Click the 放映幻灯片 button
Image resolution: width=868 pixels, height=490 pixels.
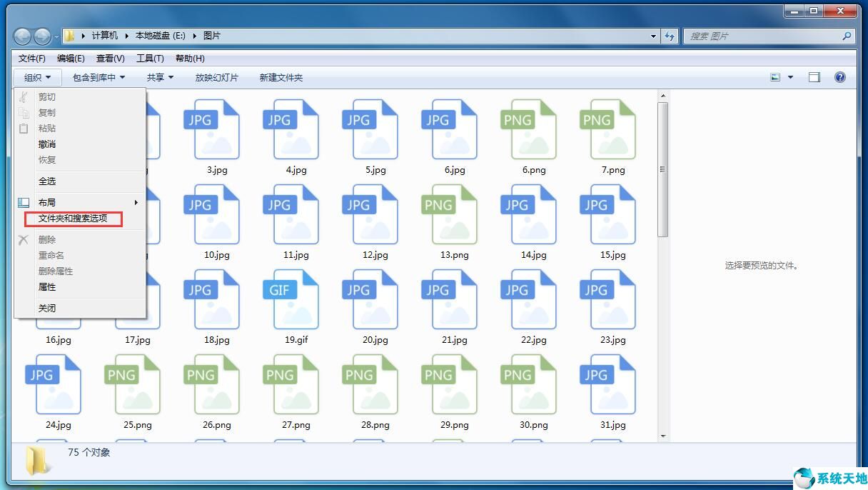coord(217,77)
